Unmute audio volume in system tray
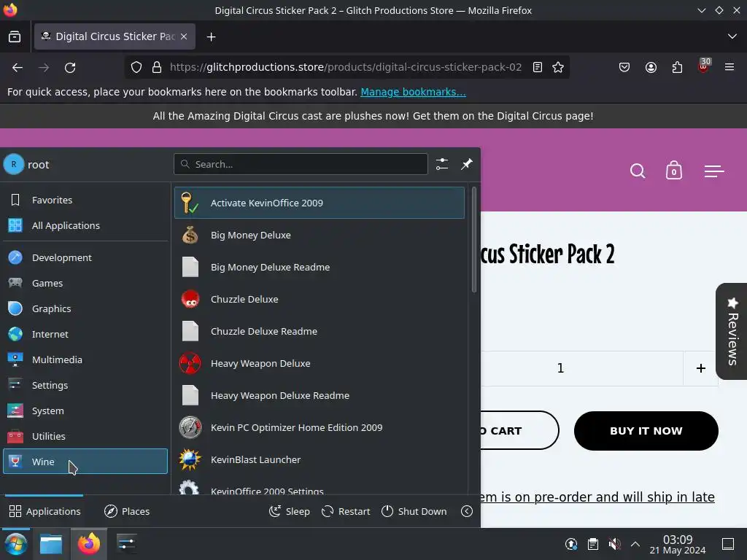The height and width of the screenshot is (560, 747). [614, 544]
